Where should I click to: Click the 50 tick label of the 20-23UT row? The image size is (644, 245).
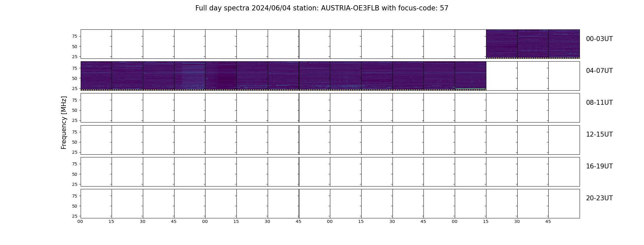tap(75, 206)
